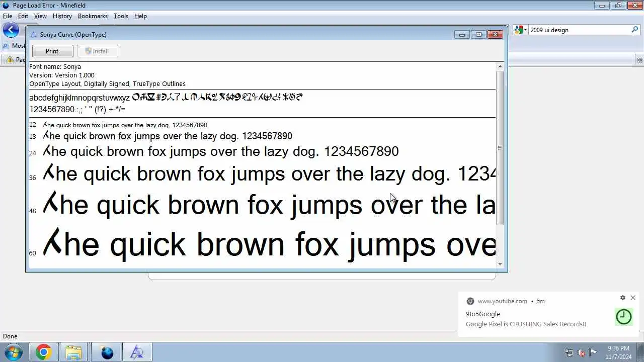Screen dimensions: 644x362
Task: Click the Minefield globe taskbar icon
Action: pos(107,352)
